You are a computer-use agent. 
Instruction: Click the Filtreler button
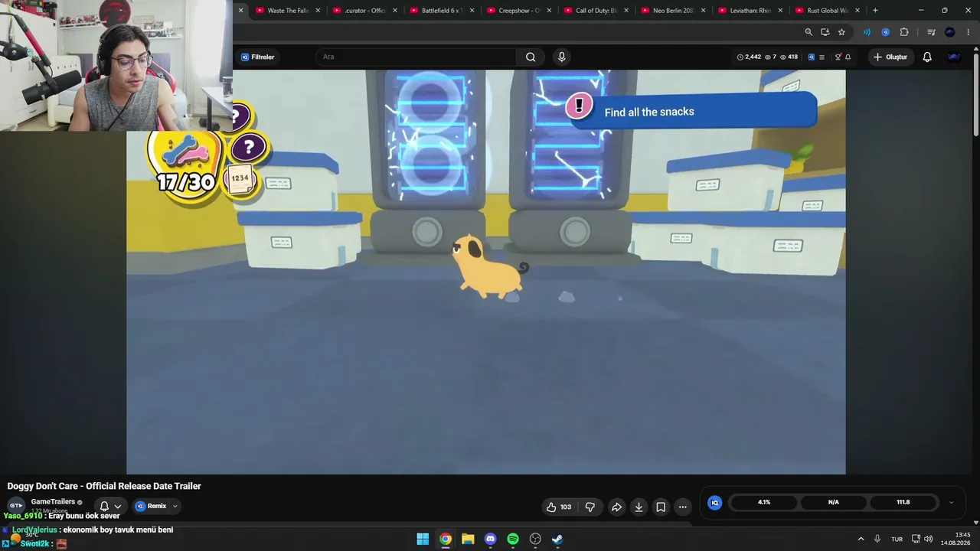click(x=257, y=57)
